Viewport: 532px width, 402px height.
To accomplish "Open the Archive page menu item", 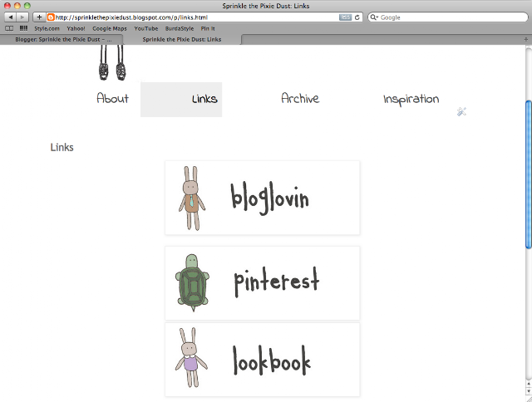I will [x=300, y=98].
